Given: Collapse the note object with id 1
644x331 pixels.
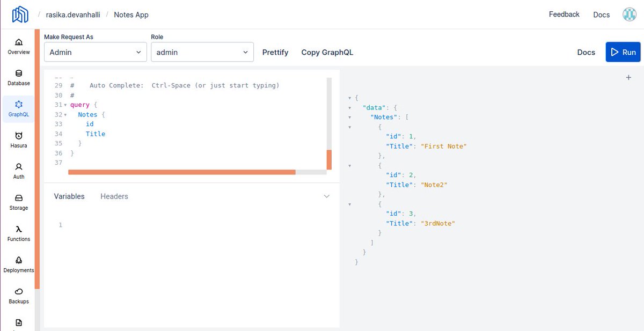Looking at the screenshot, I should point(350,127).
